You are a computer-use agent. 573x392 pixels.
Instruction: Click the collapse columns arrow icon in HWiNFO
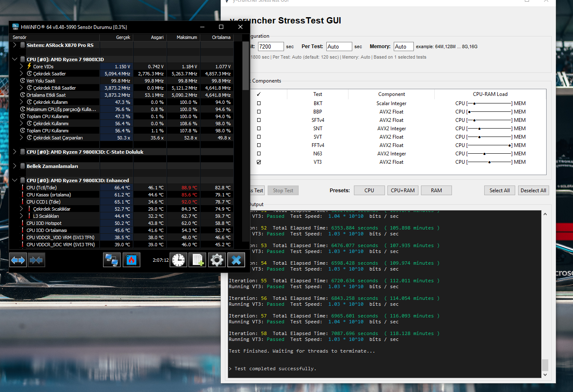(36, 260)
